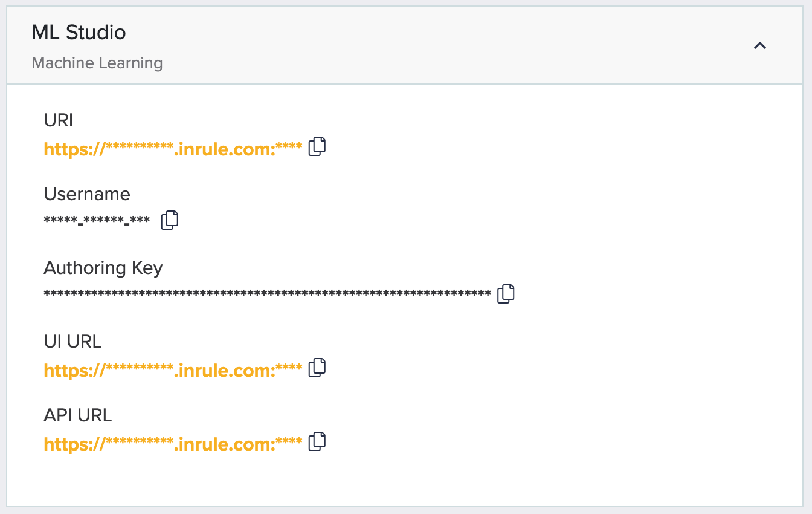Click the ML Studio header title
812x514 pixels.
pos(79,33)
